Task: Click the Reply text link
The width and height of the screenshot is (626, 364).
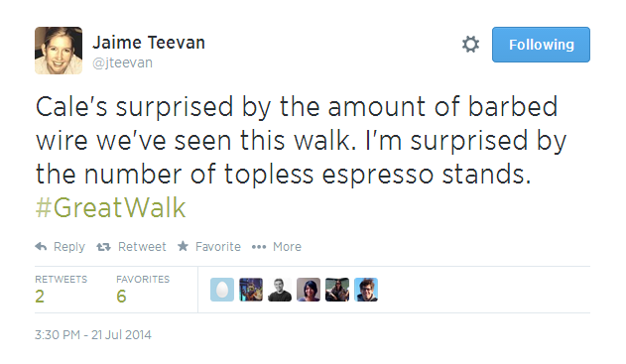Action: click(69, 247)
